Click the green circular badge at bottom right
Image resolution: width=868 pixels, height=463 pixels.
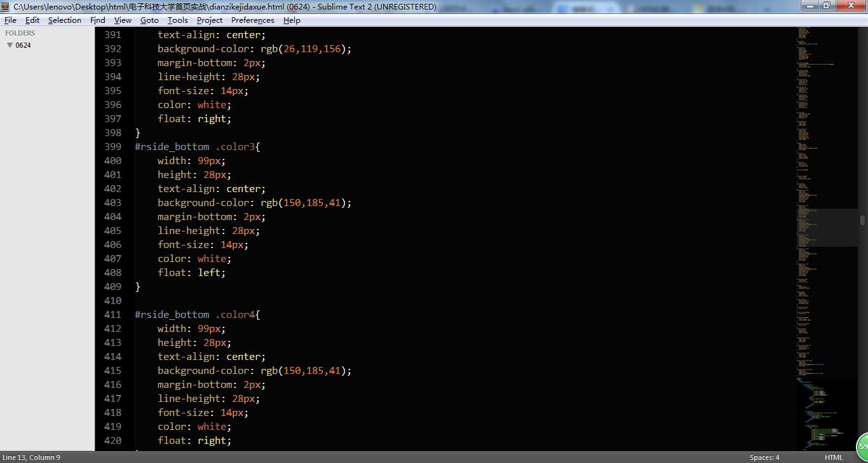pos(862,445)
